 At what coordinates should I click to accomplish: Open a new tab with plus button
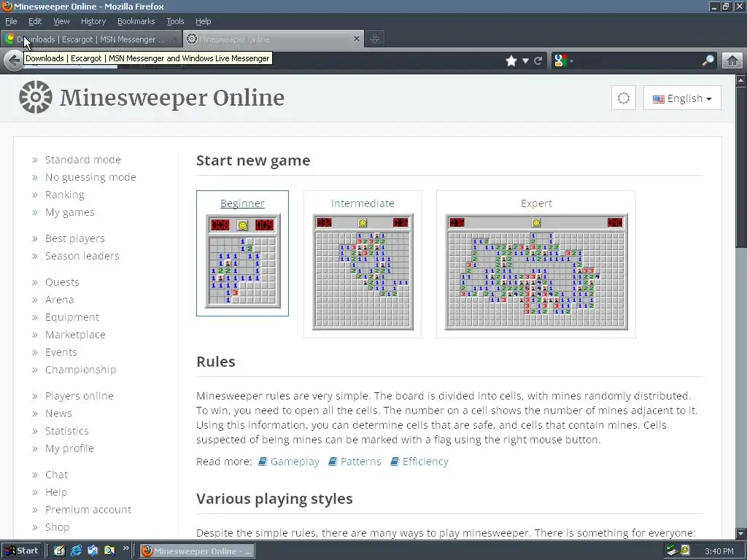click(x=375, y=39)
